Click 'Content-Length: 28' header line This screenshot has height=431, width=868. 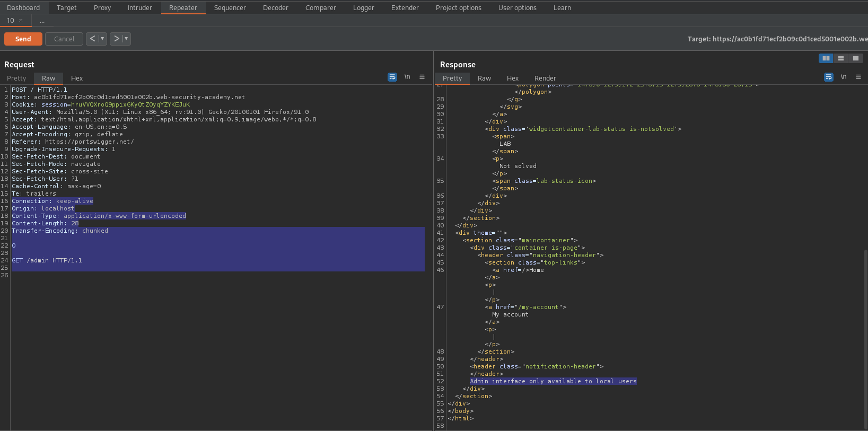coord(45,223)
